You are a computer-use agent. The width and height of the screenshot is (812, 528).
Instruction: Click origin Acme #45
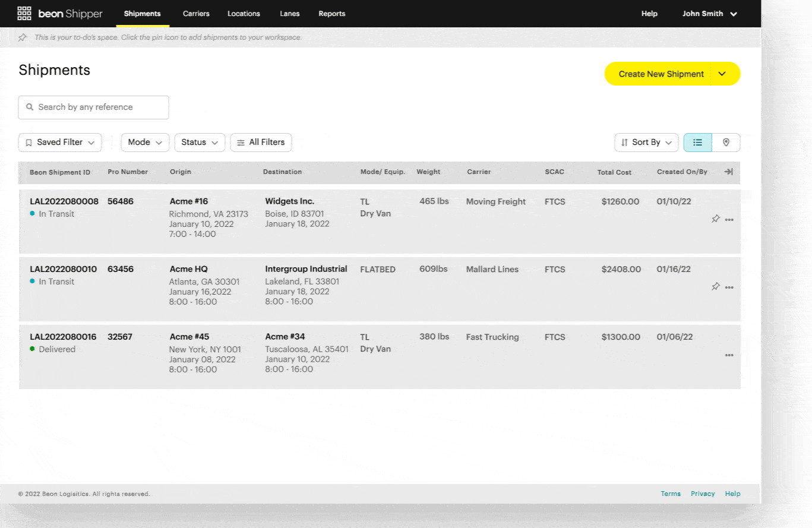coord(189,337)
